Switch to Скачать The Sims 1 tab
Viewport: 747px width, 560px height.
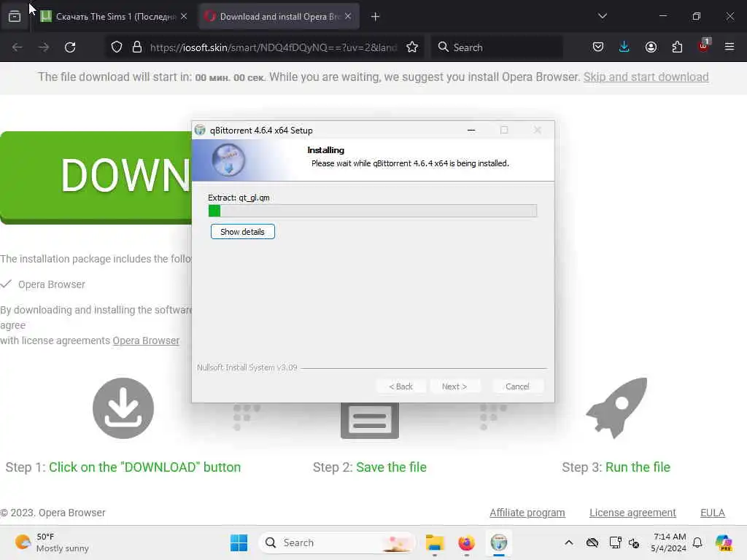pyautogui.click(x=113, y=17)
